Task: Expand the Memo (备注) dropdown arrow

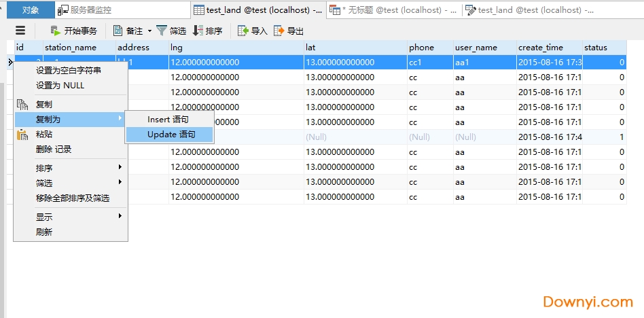Action: [149, 31]
